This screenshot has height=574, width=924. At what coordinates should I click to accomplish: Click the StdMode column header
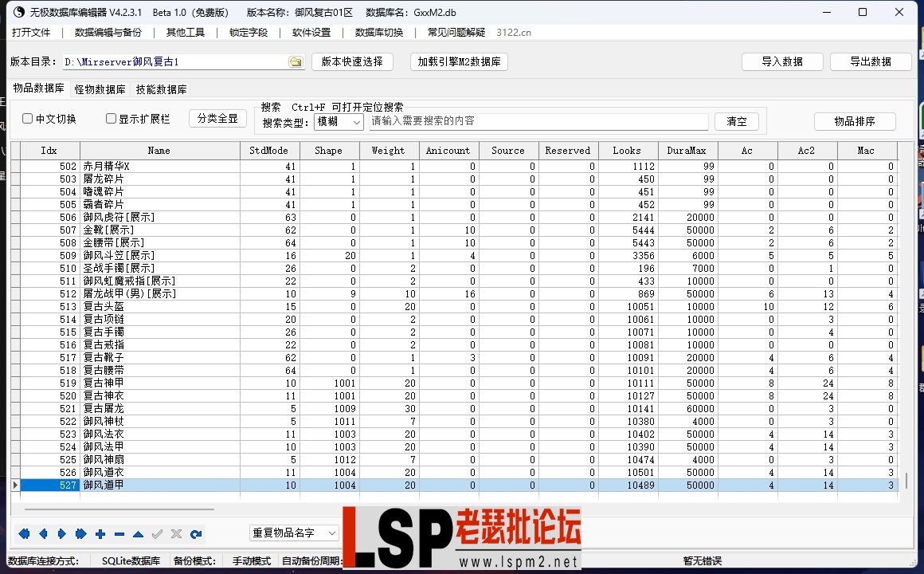269,151
